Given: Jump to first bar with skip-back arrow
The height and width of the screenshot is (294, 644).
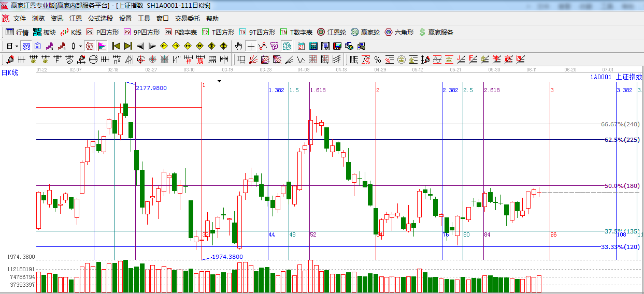Looking at the screenshot, I should (x=116, y=46).
